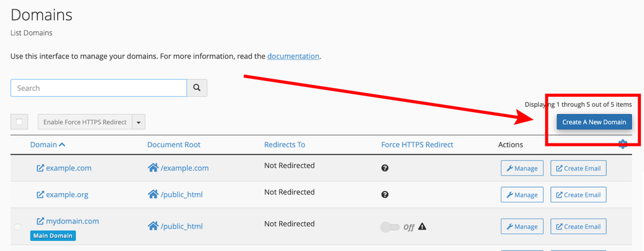Open the /example.com document root link
Image resolution: width=644 pixels, height=251 pixels.
click(x=185, y=168)
